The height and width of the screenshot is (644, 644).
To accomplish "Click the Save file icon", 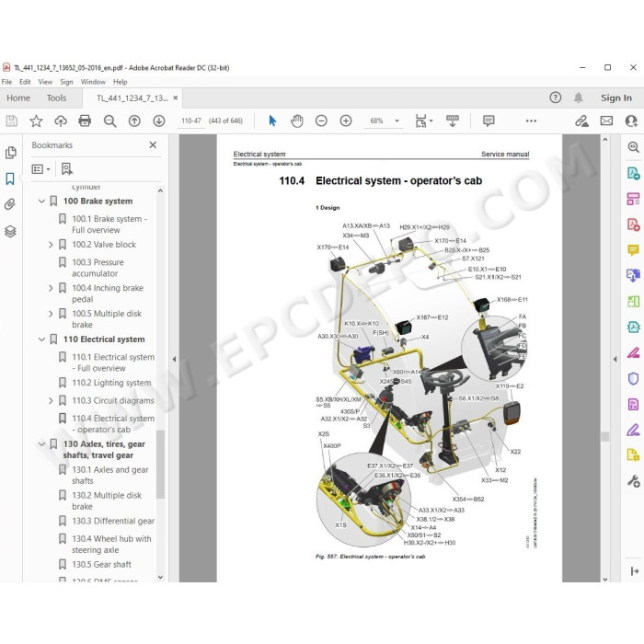I will (11, 121).
